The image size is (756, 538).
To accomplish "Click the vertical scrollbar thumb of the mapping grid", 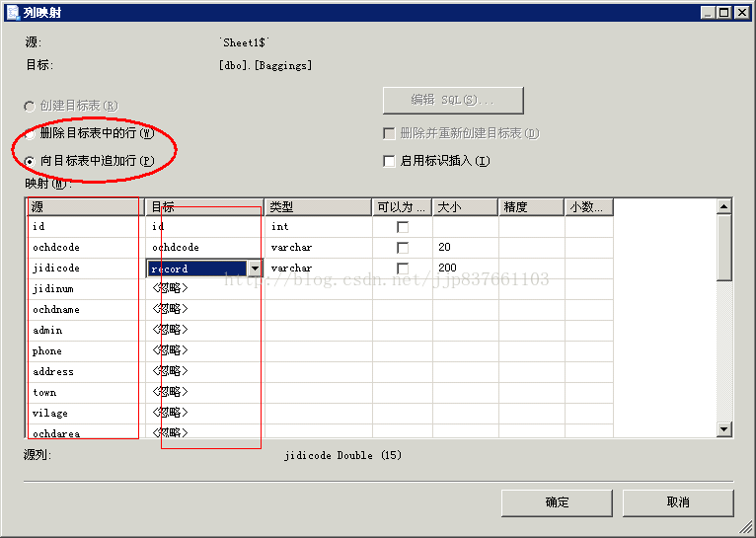I will 724,248.
